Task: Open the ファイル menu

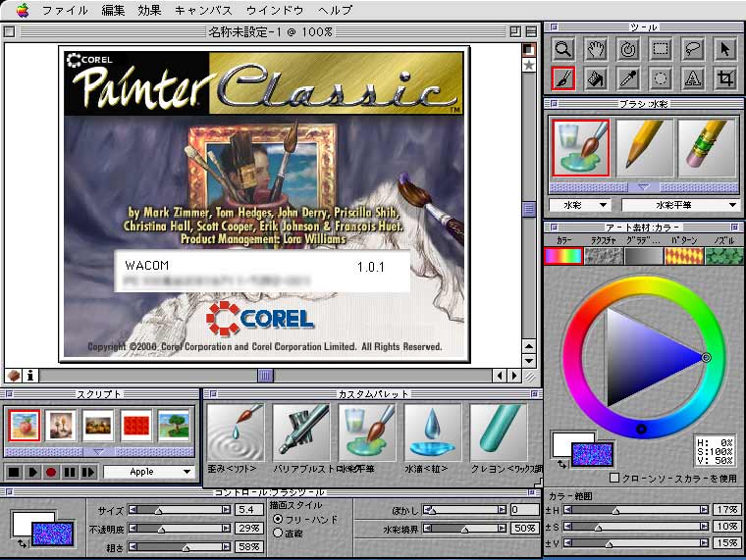Action: click(x=65, y=10)
